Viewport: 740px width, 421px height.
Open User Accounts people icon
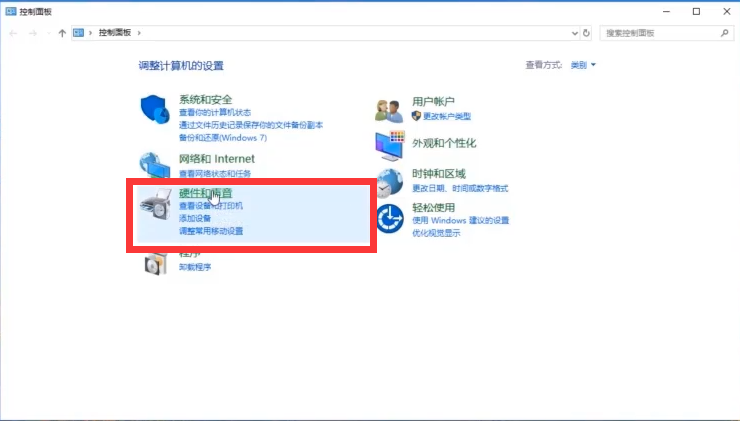pos(389,110)
